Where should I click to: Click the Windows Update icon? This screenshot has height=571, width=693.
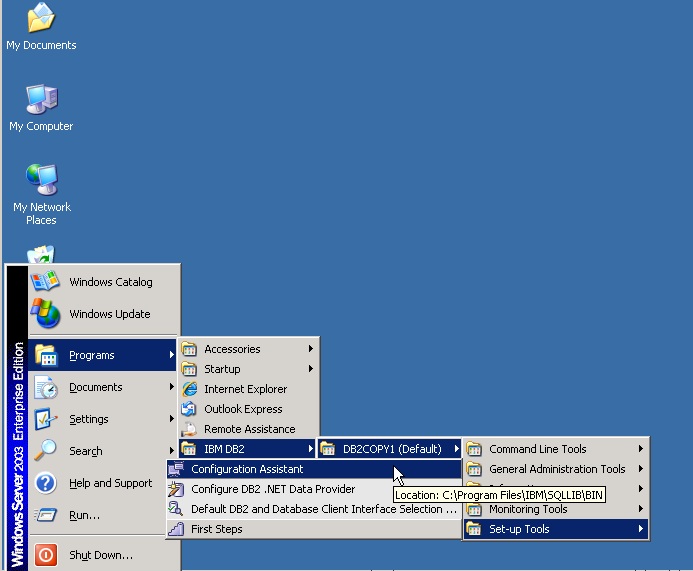coord(45,313)
